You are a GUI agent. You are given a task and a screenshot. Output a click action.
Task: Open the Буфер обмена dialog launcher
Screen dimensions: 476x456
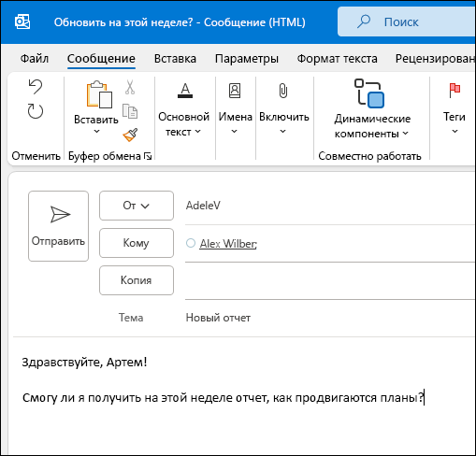pos(148,156)
